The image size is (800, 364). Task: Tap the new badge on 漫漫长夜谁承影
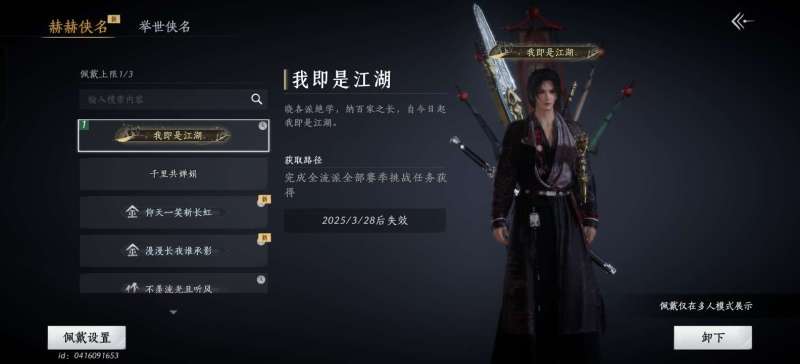(264, 239)
